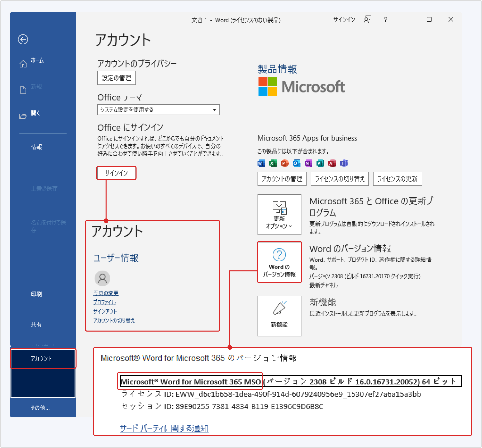
Task: Select the PowerPoint icon under 製品情報
Action: click(x=284, y=163)
